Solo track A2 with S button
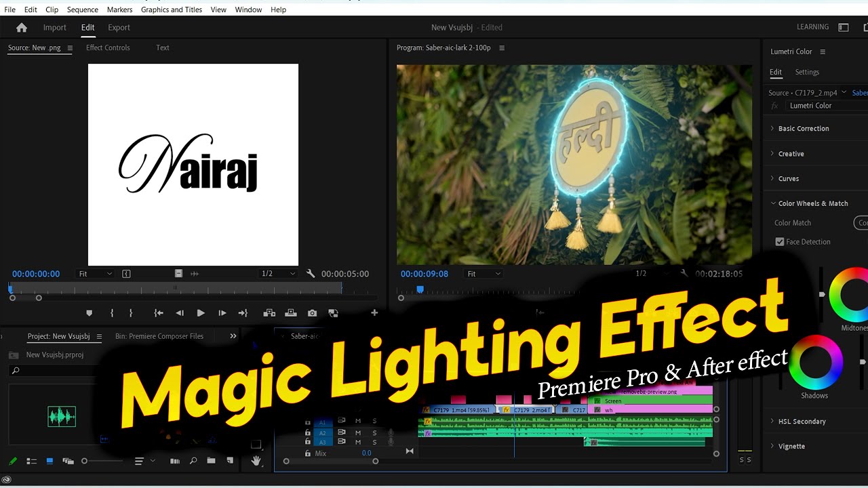The width and height of the screenshot is (868, 488). point(374,432)
